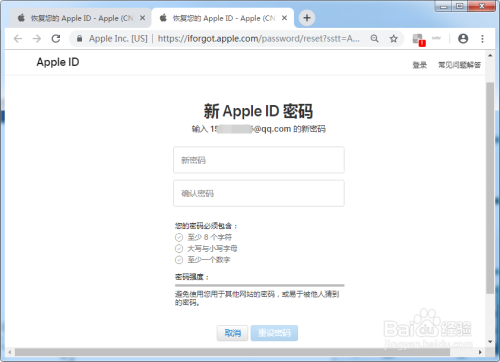Open the extension icon with the red badge
The width and height of the screenshot is (500, 362).
(x=418, y=40)
